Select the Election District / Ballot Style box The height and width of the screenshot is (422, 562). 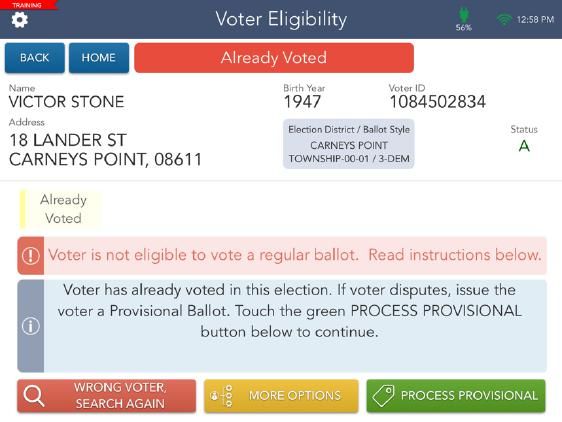[x=349, y=144]
